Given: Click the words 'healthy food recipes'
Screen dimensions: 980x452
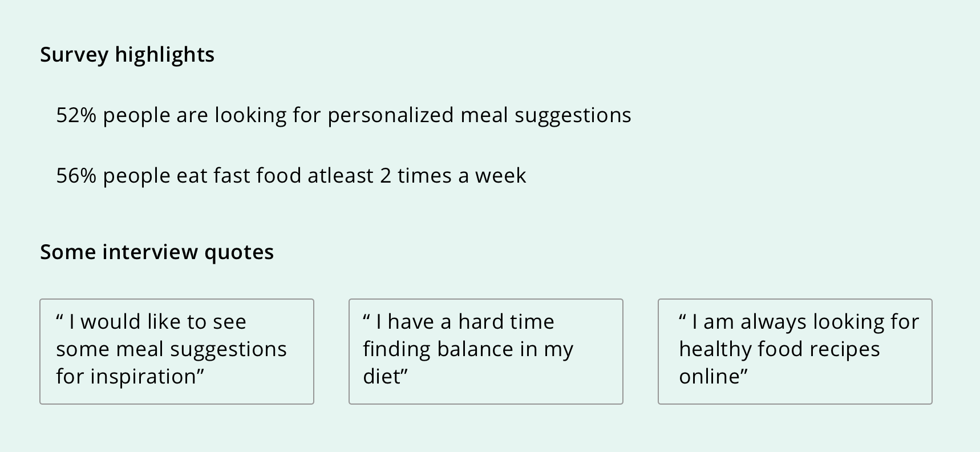Looking at the screenshot, I should 779,349.
